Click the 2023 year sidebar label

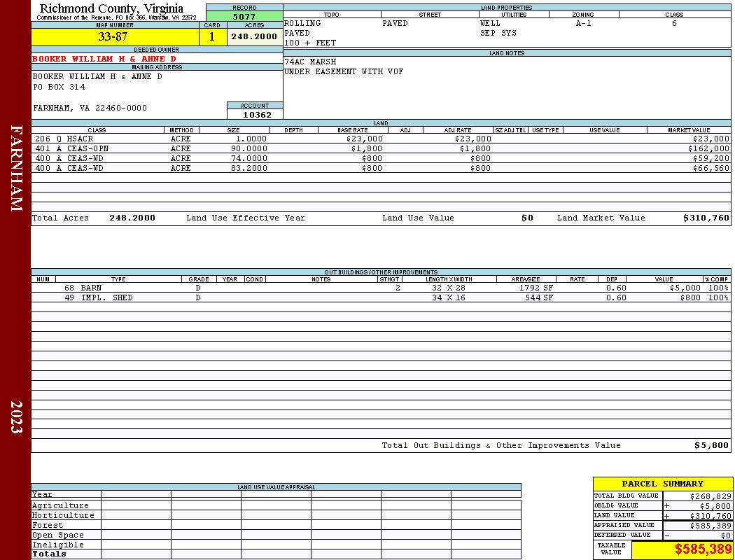coord(16,417)
